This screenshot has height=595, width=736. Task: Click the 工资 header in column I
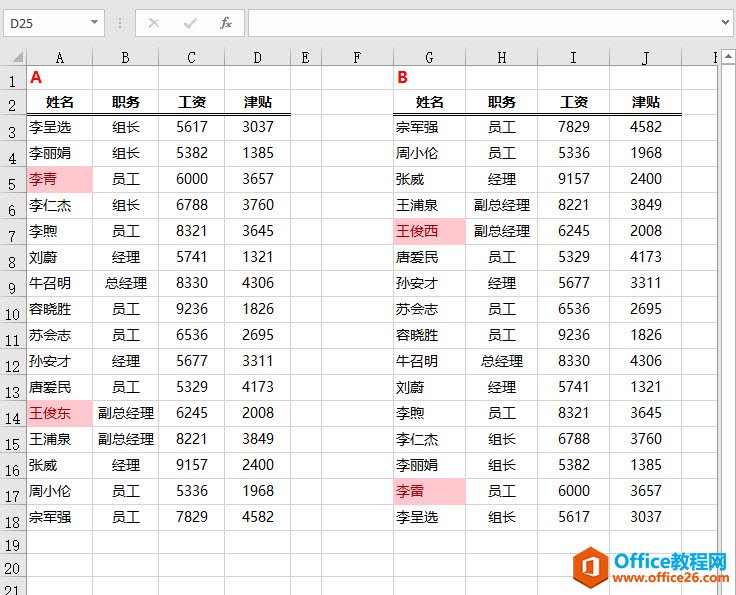(x=573, y=102)
